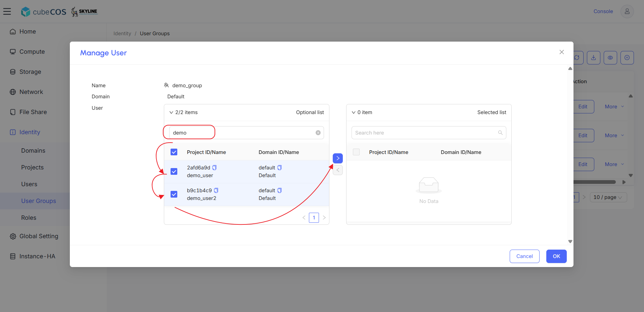Click the cubeCOS logo
The image size is (644, 312).
coord(44,12)
